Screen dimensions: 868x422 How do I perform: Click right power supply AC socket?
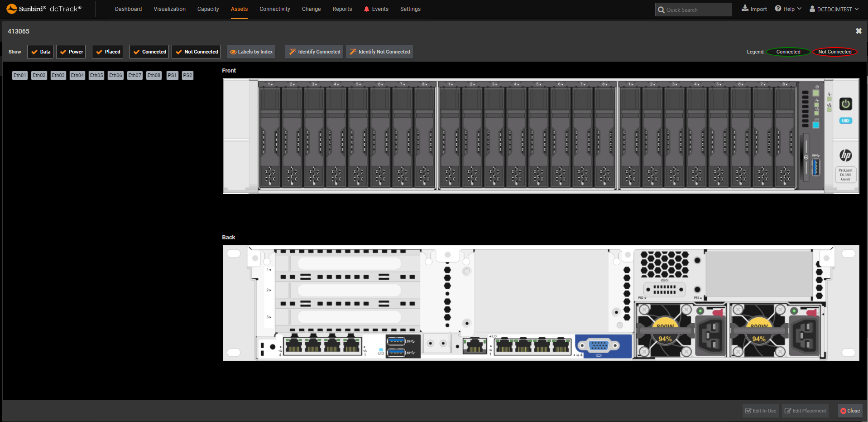[x=805, y=336]
